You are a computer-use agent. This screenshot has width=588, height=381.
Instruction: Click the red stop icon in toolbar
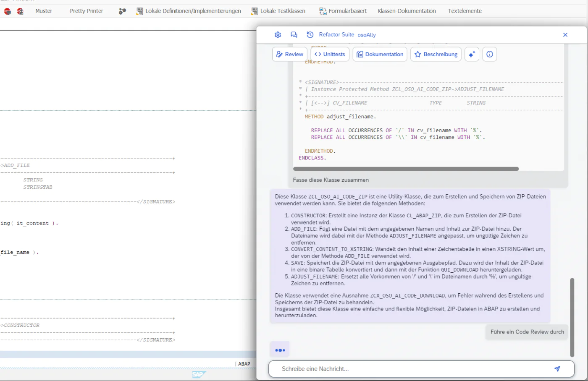7,11
